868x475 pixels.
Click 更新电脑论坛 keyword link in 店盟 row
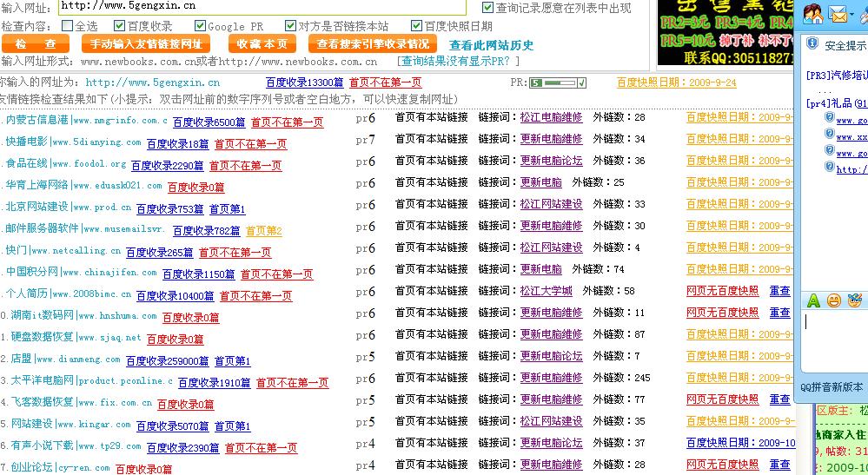551,356
